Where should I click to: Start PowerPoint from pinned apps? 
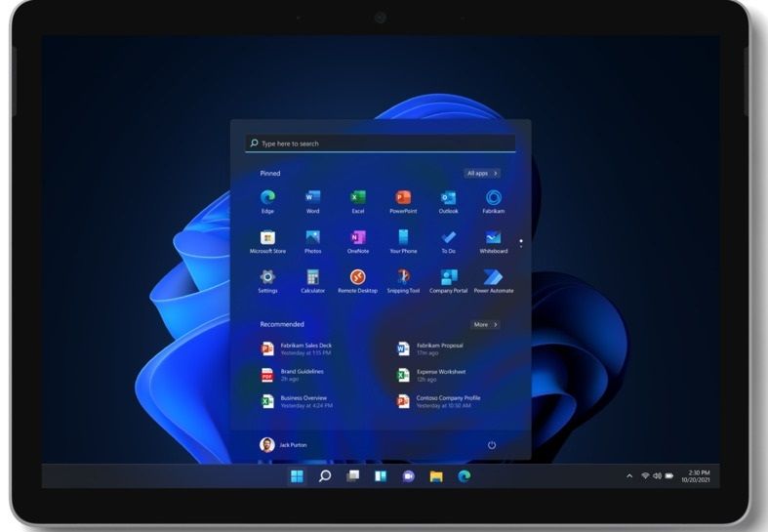tap(403, 201)
